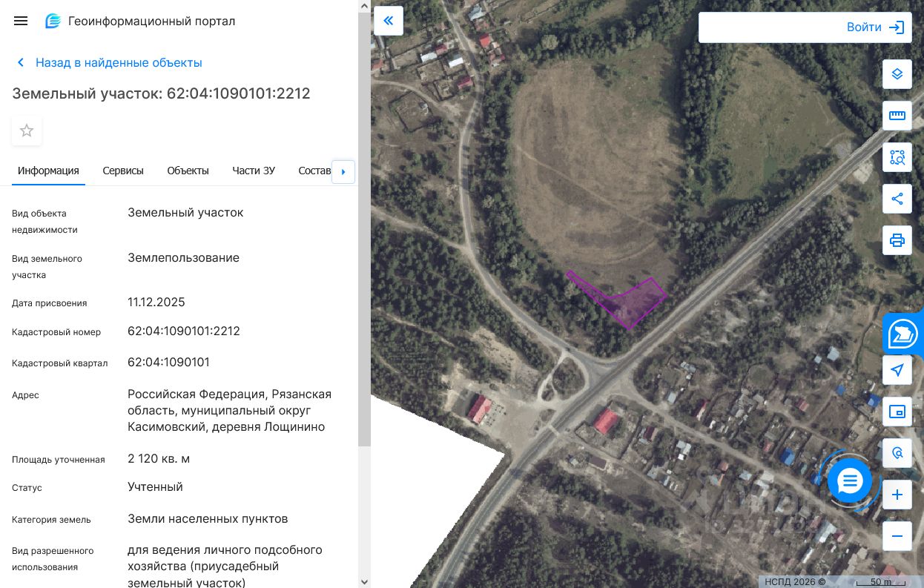Click the status value Учтенный
Viewport: 924px width, 588px height.
tap(155, 487)
